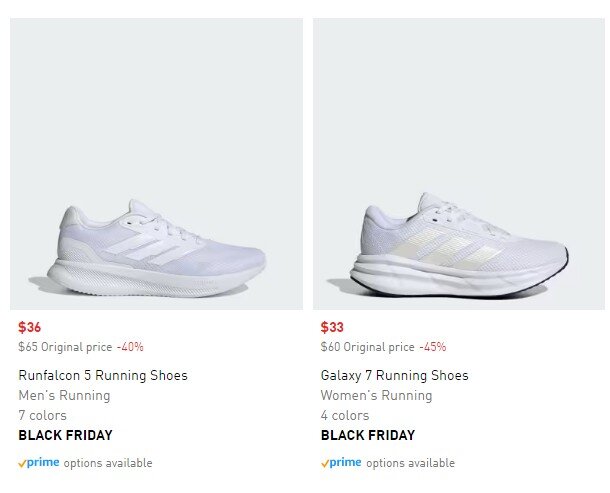The height and width of the screenshot is (493, 610).
Task: Click options available text under Runfalcon 5
Action: coord(108,463)
